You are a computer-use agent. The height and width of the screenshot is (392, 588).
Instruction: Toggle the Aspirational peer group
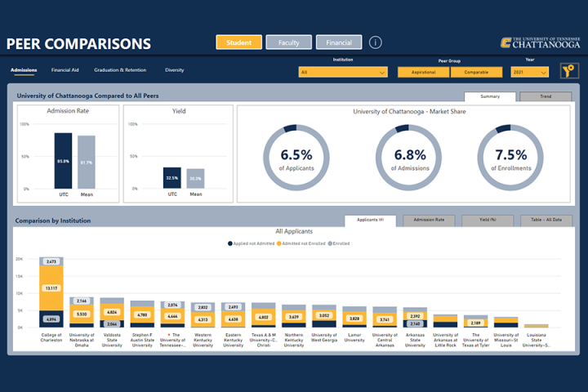(x=423, y=72)
